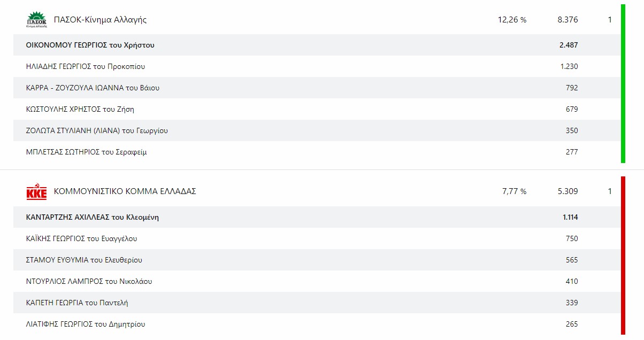Viewport: 644px width, 340px height.
Task: Select candidate ΛΙΑΤΙΦΗΣ ΓΕΩΡΓΙΟΣ row
Action: pos(317,324)
